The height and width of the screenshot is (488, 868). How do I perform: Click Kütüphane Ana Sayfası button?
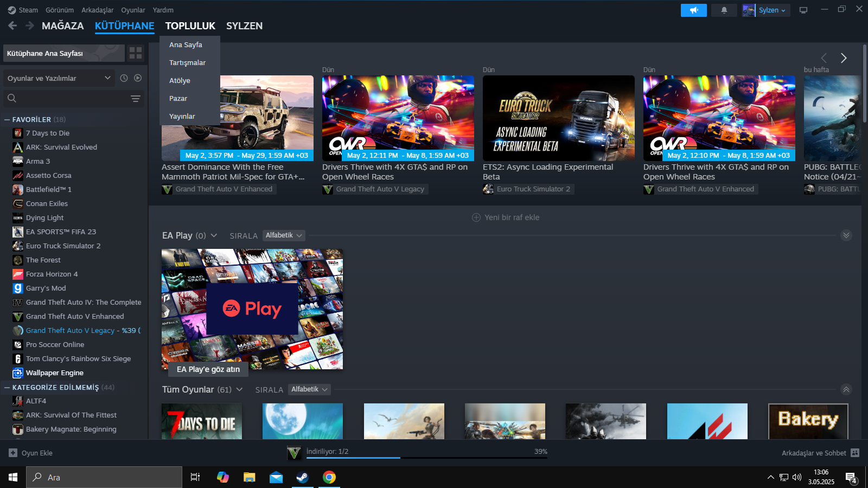[64, 53]
